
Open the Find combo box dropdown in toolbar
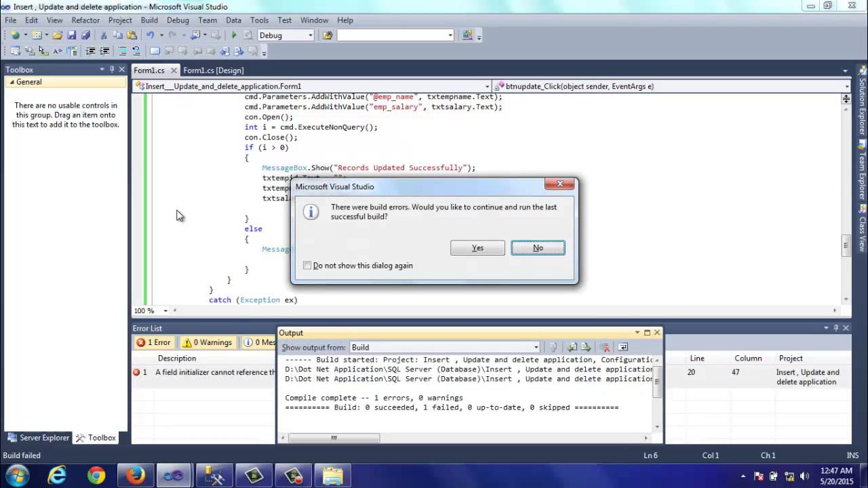click(450, 35)
